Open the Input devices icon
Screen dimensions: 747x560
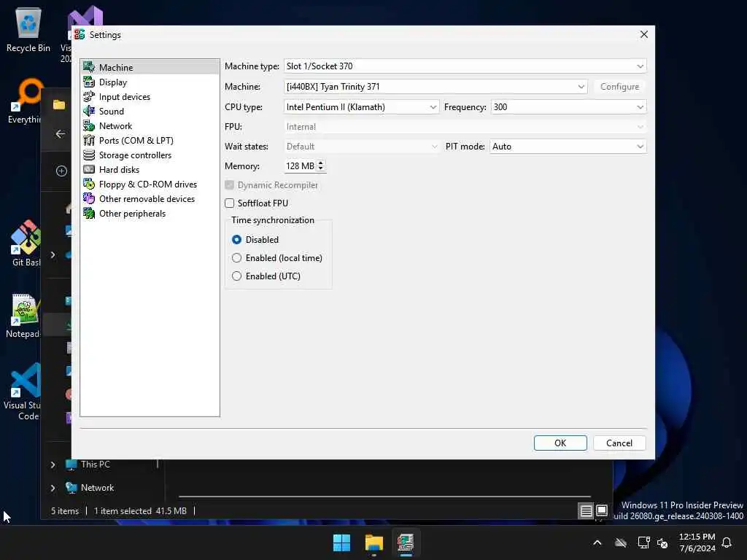[x=89, y=97]
